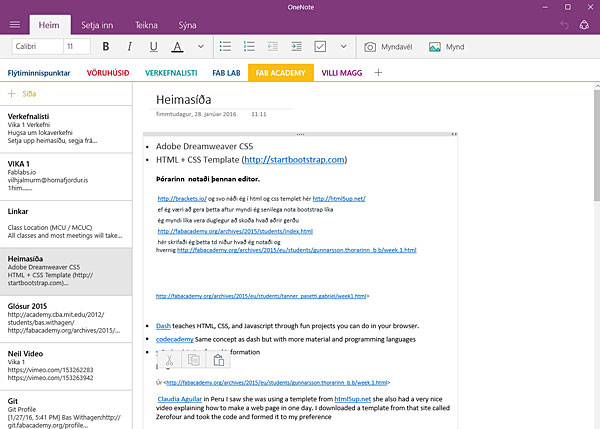Screen dimensions: 600x429
Task: Select the FAB LAB section tab
Action: point(226,73)
